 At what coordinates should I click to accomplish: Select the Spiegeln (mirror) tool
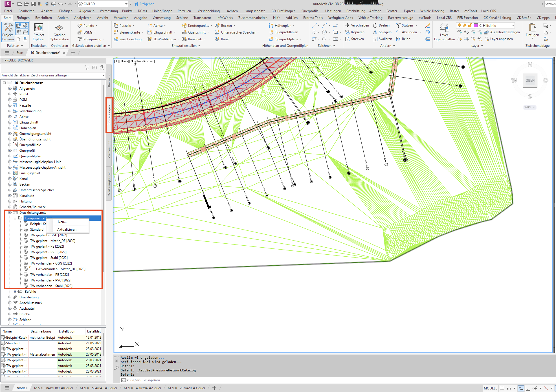[382, 32]
